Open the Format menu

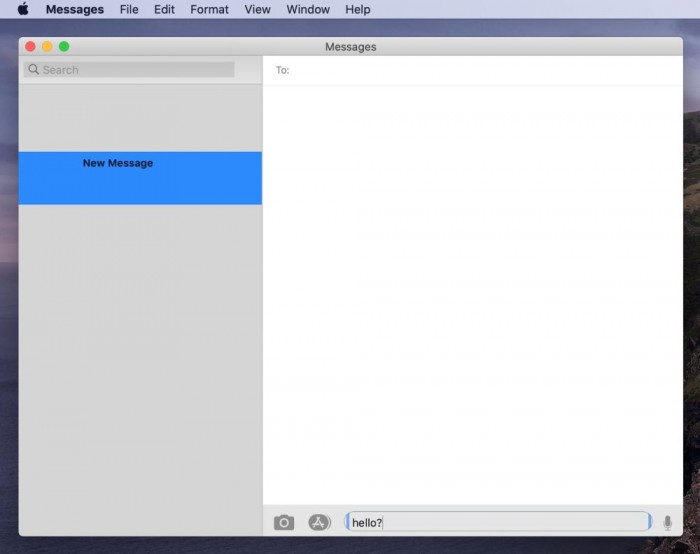pyautogui.click(x=209, y=9)
